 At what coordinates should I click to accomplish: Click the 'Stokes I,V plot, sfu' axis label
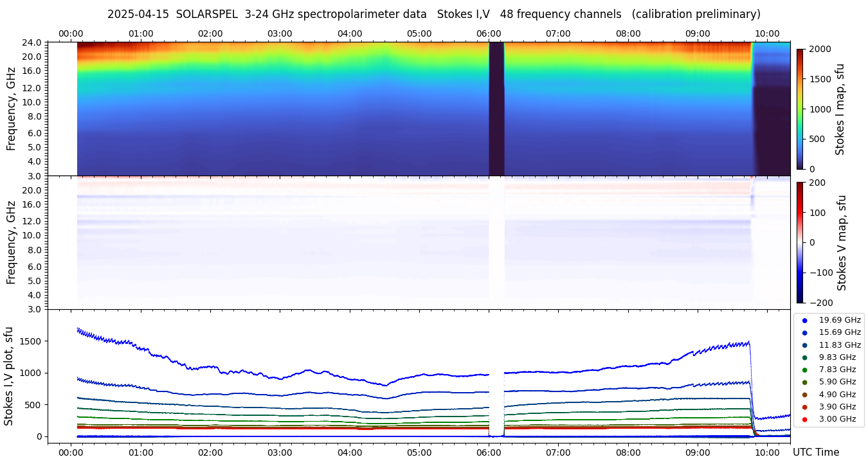point(9,376)
